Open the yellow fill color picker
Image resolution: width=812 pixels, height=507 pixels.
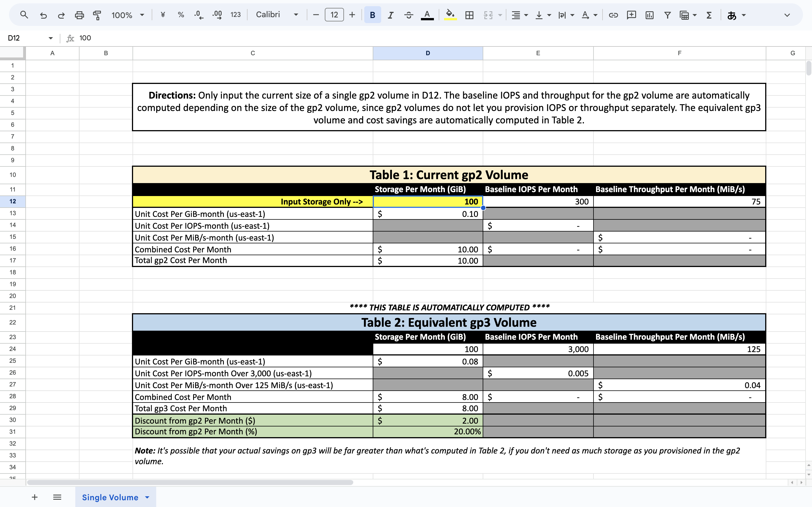click(x=450, y=15)
